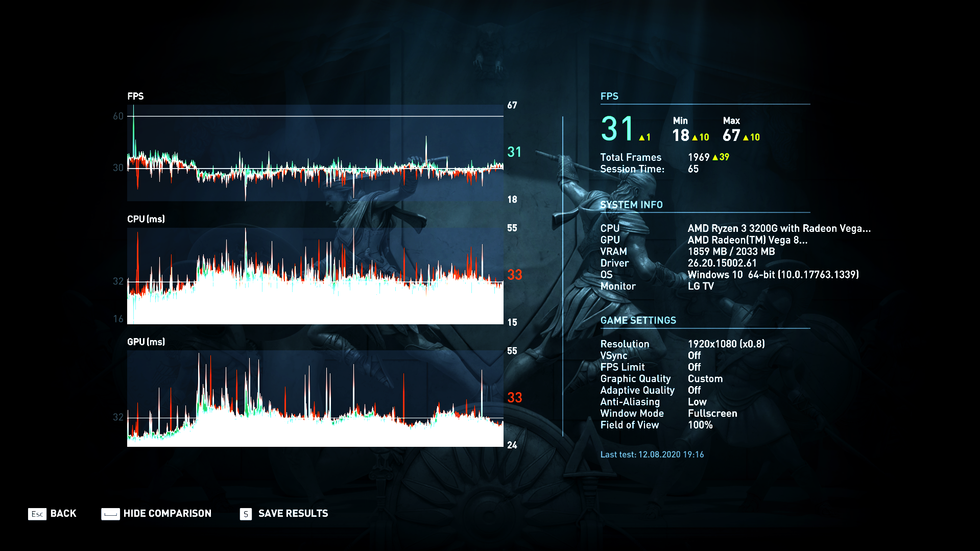This screenshot has height=551, width=980.
Task: Click the Max FPS value 67
Action: [x=731, y=135]
